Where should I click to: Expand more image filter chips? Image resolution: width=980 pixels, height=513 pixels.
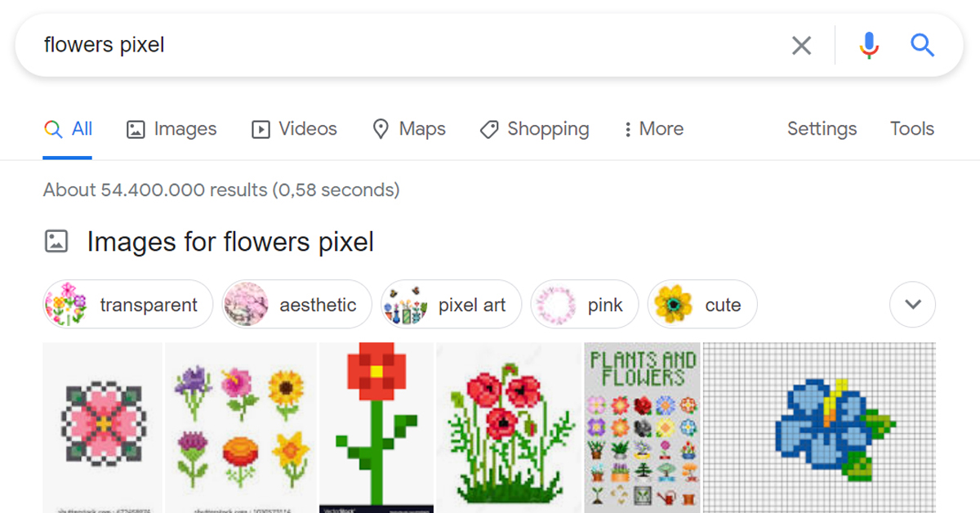pos(912,305)
